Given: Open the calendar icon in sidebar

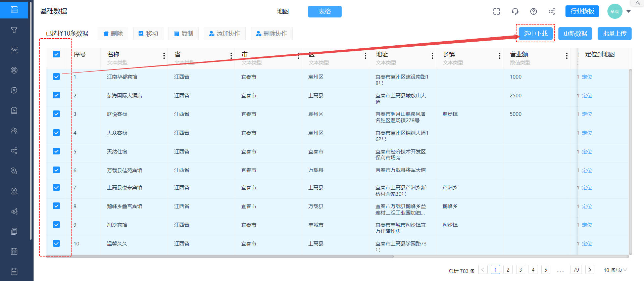Looking at the screenshot, I should coord(14,251).
